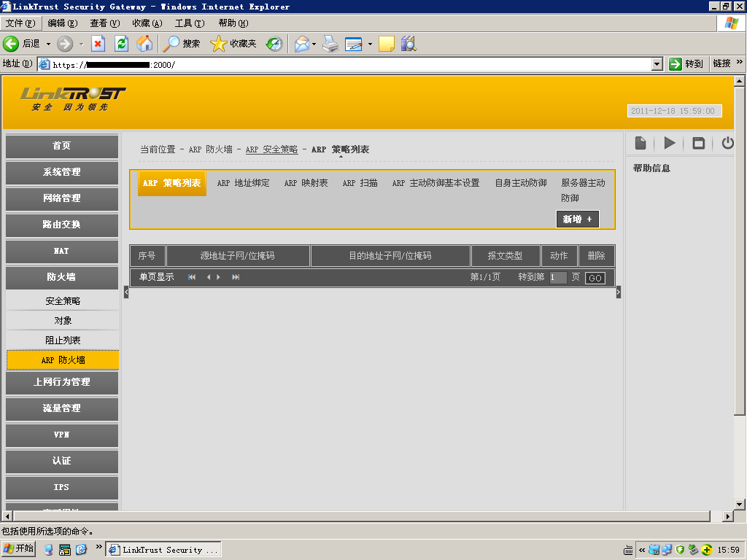
Task: Click the horizontal scrollbar right arrow
Action: (727, 516)
